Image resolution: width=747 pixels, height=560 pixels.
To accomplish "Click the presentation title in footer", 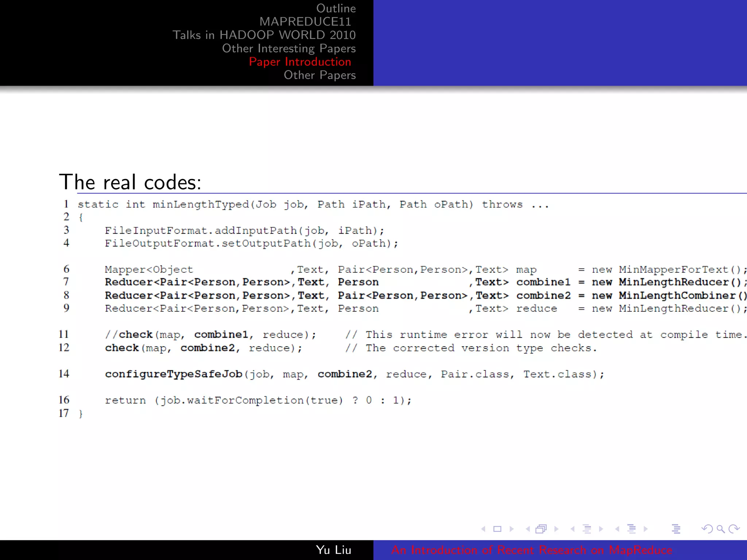I will click(x=532, y=550).
